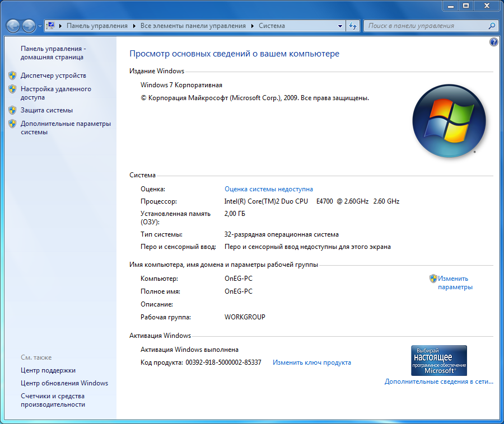Click the shield icon beside Защита системы
The width and height of the screenshot is (504, 424).
[12, 110]
